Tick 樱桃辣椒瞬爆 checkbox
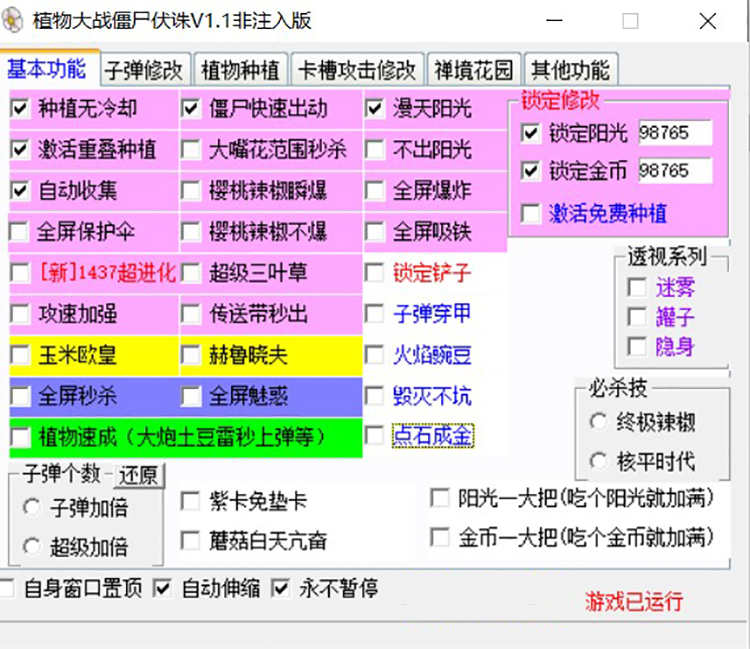This screenshot has width=750, height=649. (x=190, y=190)
